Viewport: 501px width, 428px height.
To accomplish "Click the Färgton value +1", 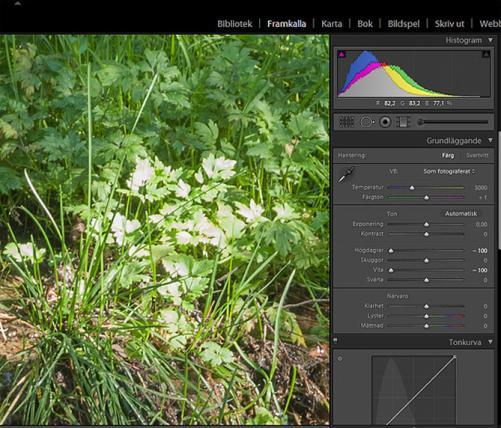I will (483, 198).
